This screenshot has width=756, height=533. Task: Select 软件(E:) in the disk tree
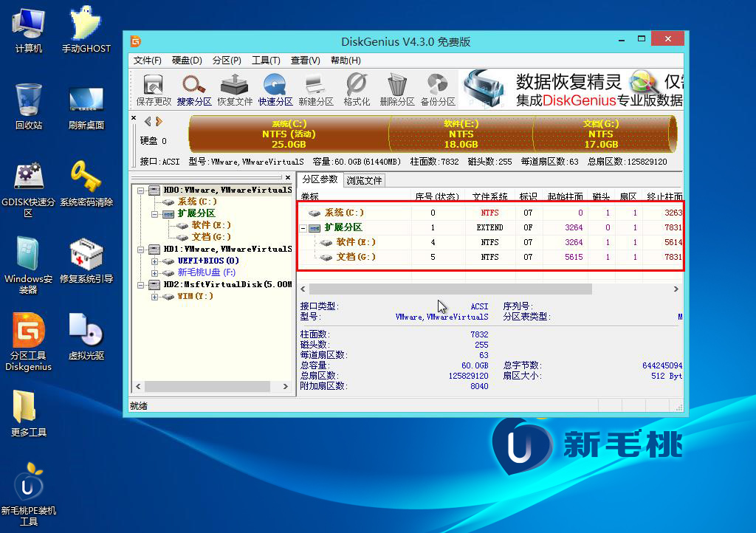(211, 225)
